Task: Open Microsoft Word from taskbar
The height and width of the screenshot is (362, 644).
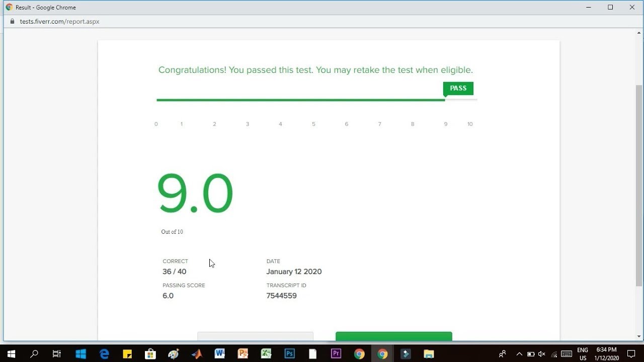Action: 220,353
